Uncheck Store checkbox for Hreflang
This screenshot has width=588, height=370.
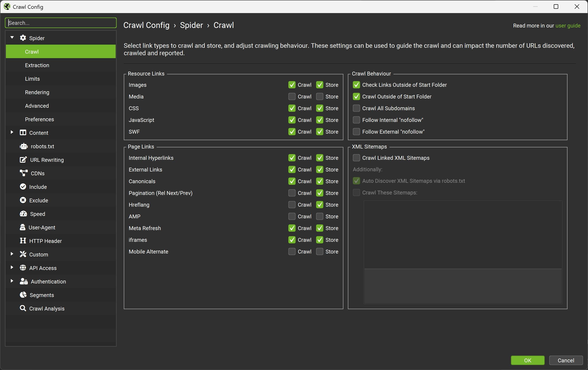point(319,205)
